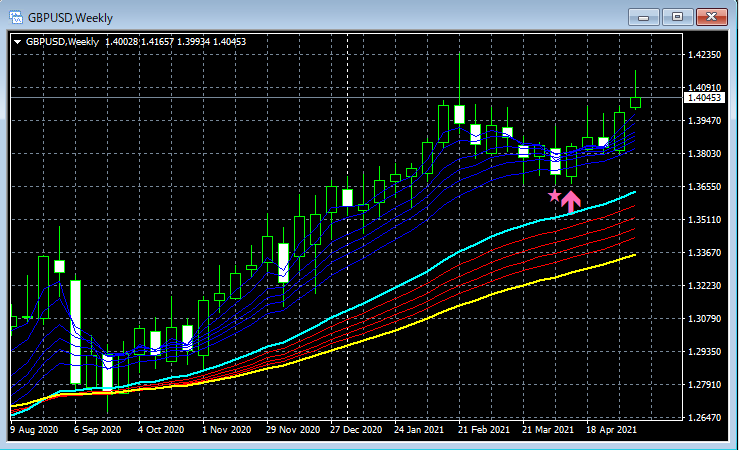Click price scale value 1.26470
The image size is (740, 450).
(x=705, y=418)
